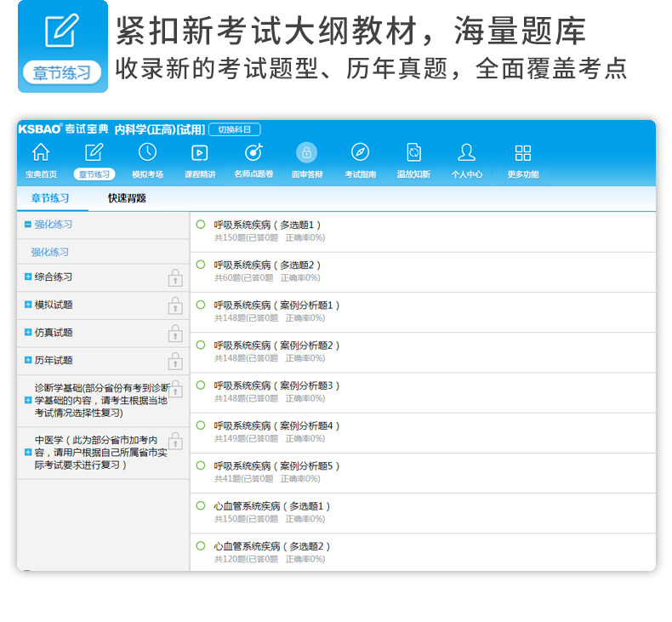672x622 pixels.
Task: Click the lock icon beside 历年试题
Action: click(x=175, y=361)
